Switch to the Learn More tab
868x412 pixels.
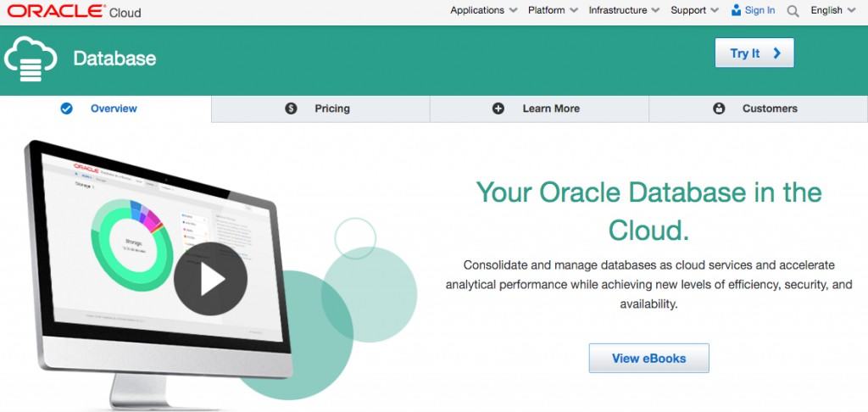tap(539, 109)
